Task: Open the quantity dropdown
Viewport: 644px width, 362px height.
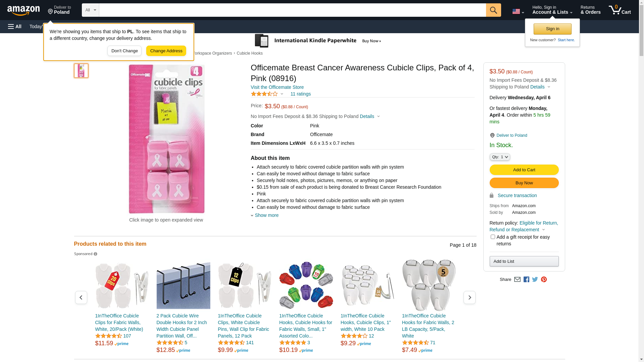Action: pos(500,157)
